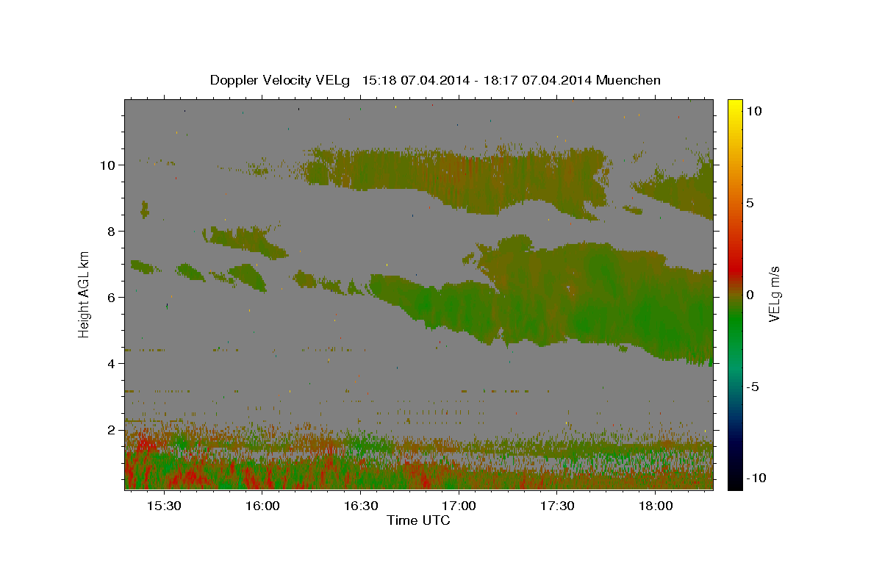Click the colorbar value label 0
882x588 pixels.
750,295
